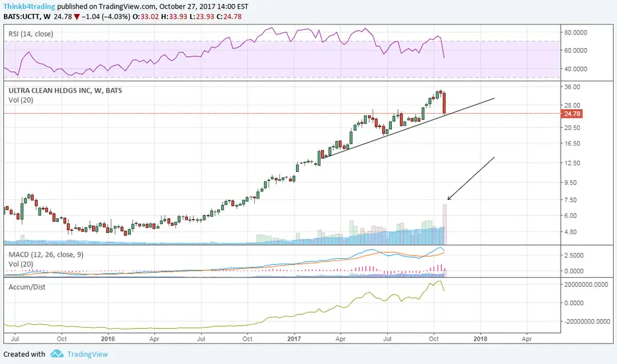
Task: Click the published date October 27, 2017 text
Action: (x=186, y=7)
